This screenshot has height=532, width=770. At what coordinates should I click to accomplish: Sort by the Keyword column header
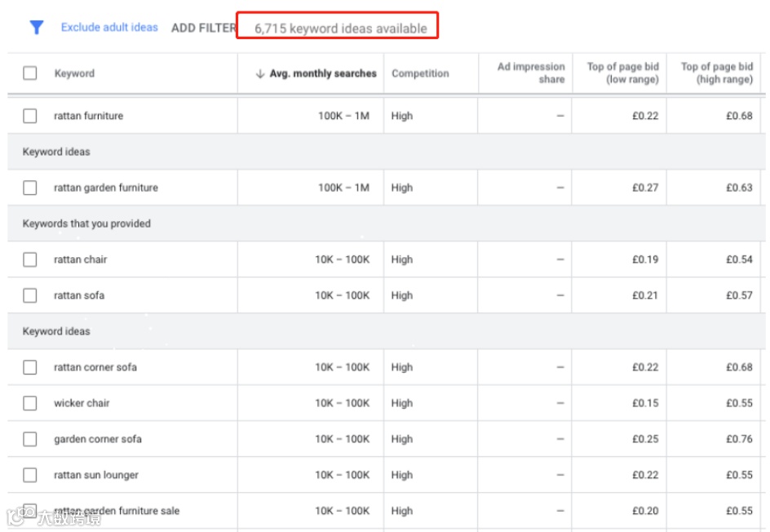74,73
